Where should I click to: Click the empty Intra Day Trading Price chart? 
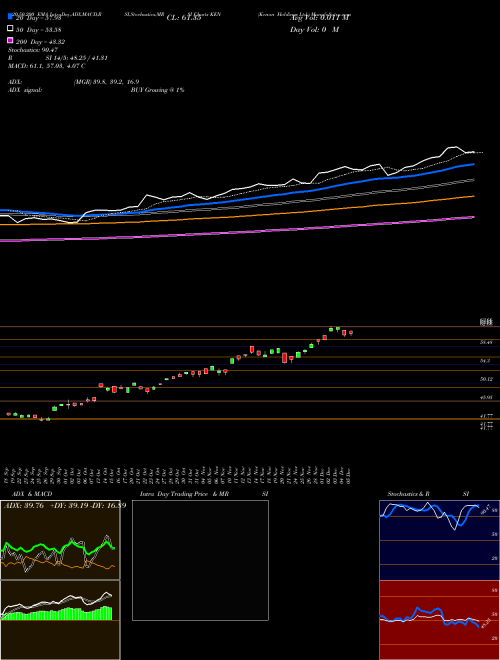[200, 560]
